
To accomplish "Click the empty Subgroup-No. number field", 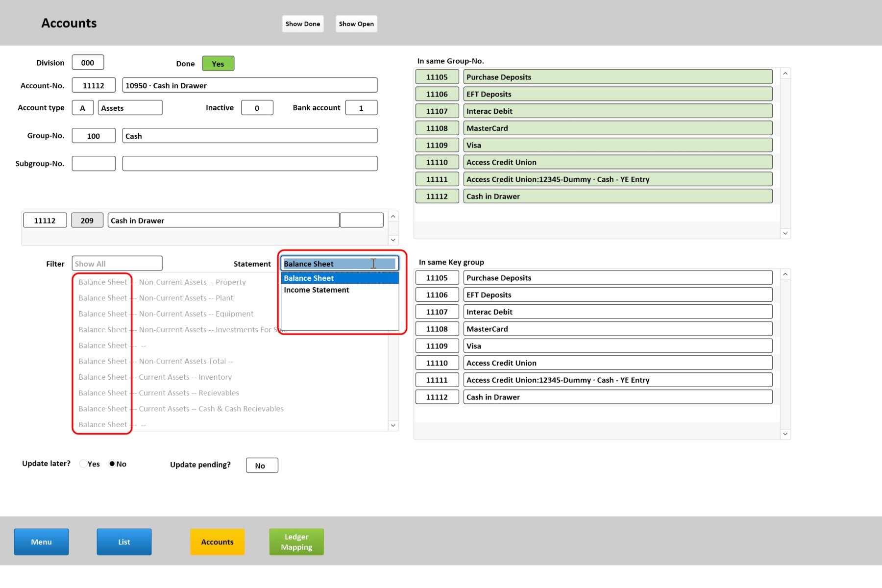I will 94,163.
